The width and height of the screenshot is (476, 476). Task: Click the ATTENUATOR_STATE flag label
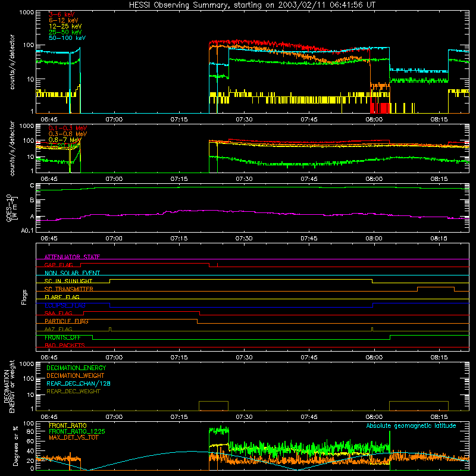coord(72,257)
